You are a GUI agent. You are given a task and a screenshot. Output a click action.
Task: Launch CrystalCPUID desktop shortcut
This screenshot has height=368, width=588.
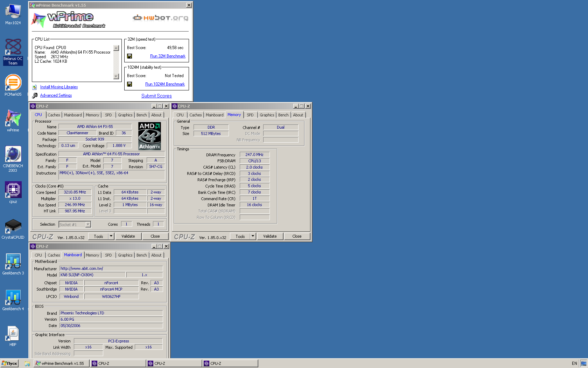13,229
